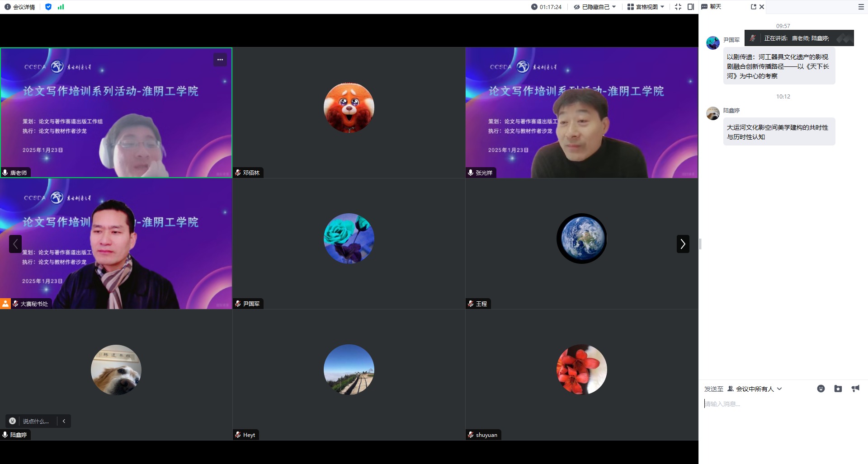
Task: Click the side-by-side layout icon
Action: (x=690, y=7)
